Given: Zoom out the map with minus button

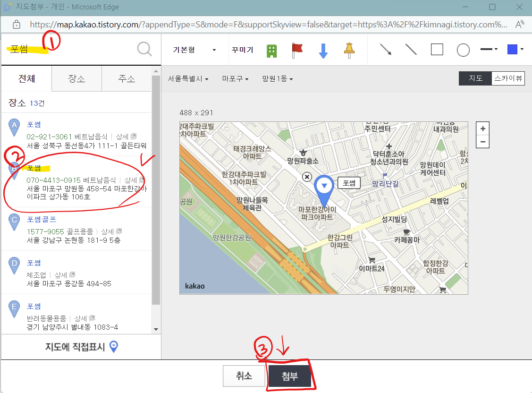Looking at the screenshot, I should click(482, 142).
